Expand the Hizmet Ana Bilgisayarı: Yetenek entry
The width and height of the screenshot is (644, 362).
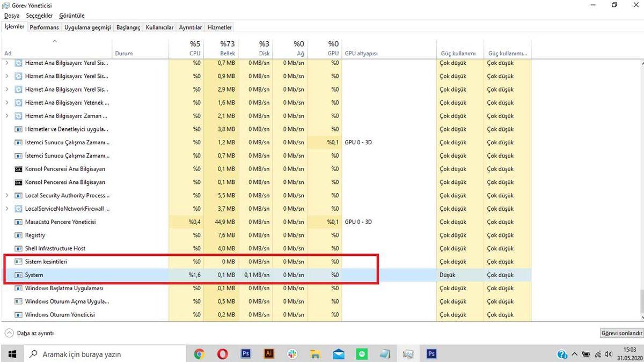click(6, 102)
